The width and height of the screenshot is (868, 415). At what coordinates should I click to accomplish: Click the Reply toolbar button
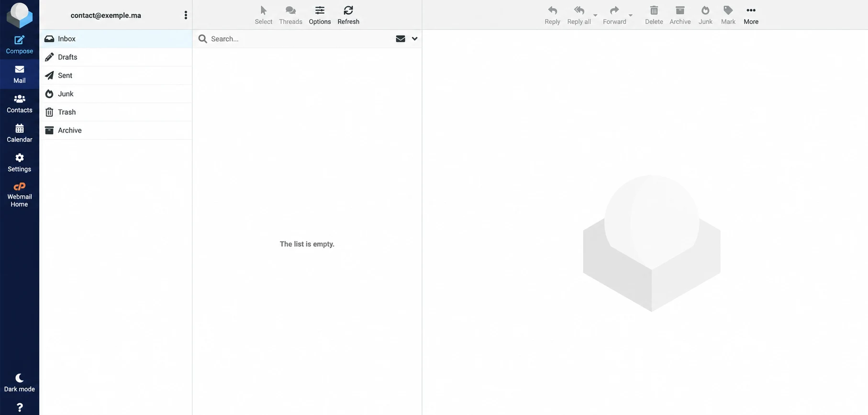point(552,15)
